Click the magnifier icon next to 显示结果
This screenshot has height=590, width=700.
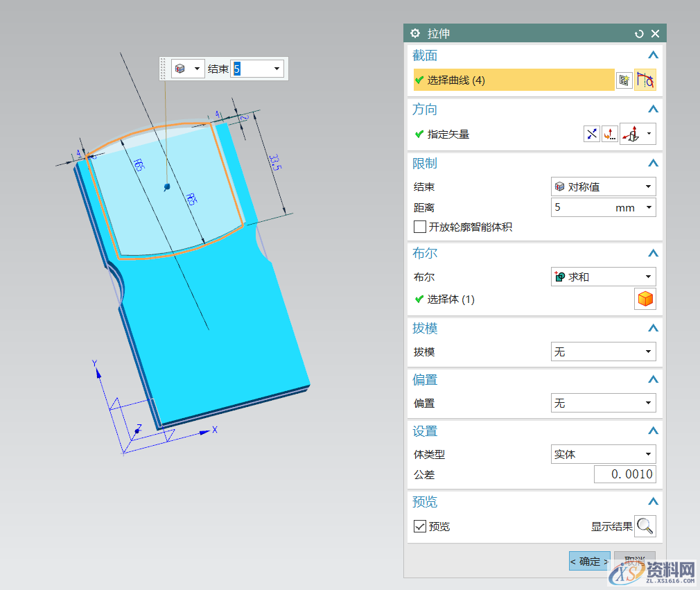coord(645,526)
